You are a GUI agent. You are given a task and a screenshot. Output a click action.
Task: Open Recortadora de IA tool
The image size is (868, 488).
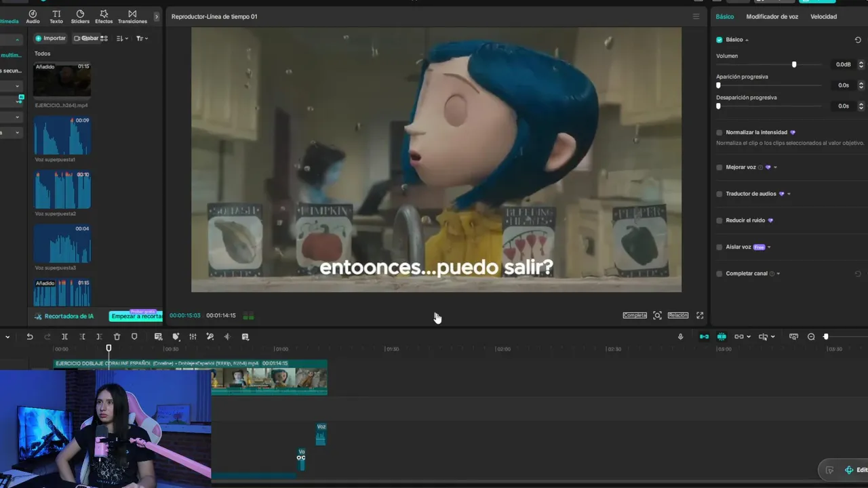point(64,317)
